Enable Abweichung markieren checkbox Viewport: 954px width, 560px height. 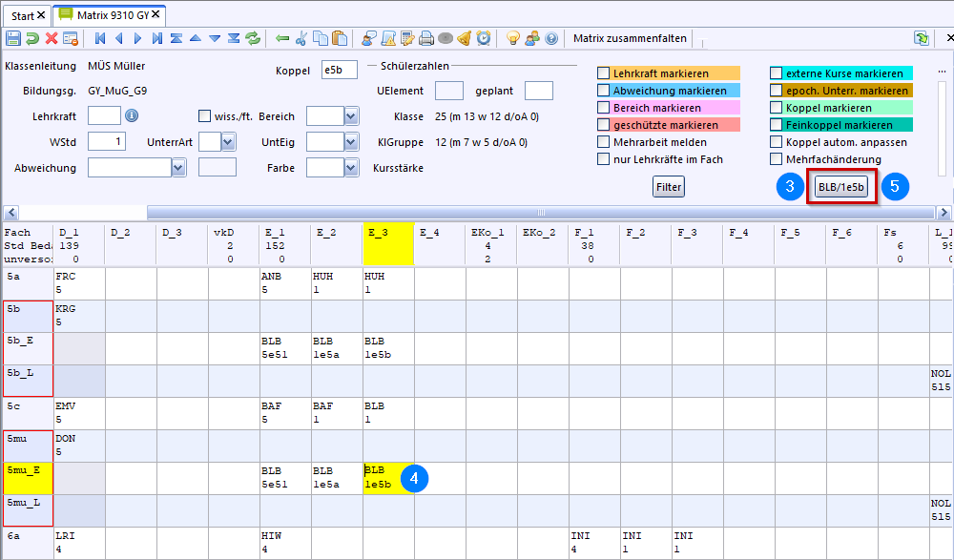[604, 90]
